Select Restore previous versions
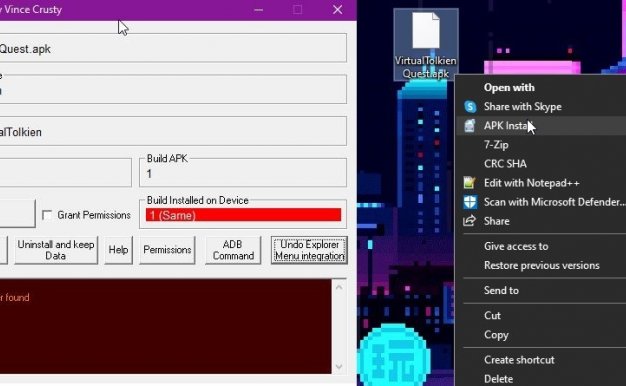Screen dimensions: 626x386 [542, 265]
